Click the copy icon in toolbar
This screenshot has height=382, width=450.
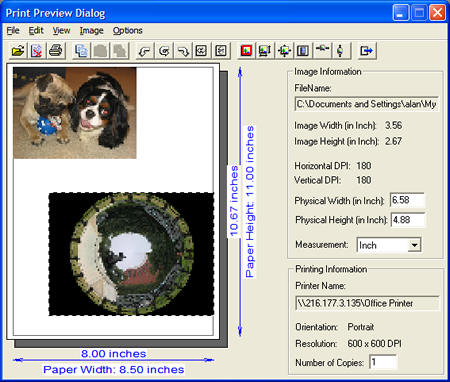(81, 51)
